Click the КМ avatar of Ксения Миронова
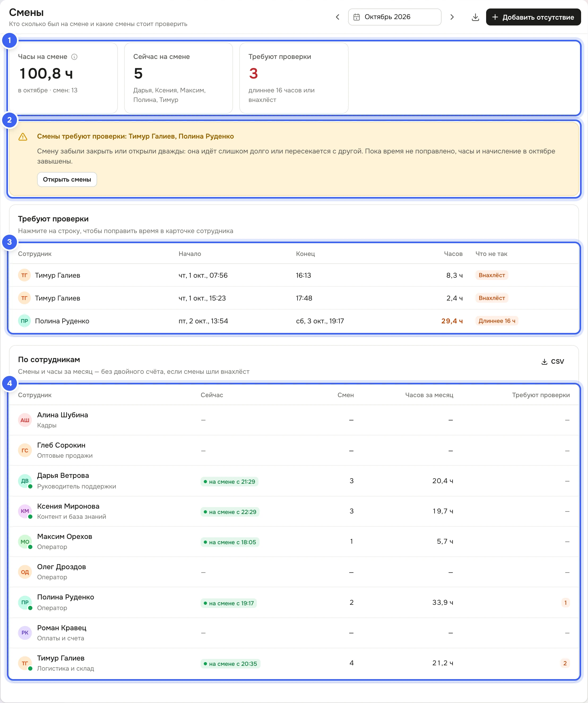 pos(25,511)
